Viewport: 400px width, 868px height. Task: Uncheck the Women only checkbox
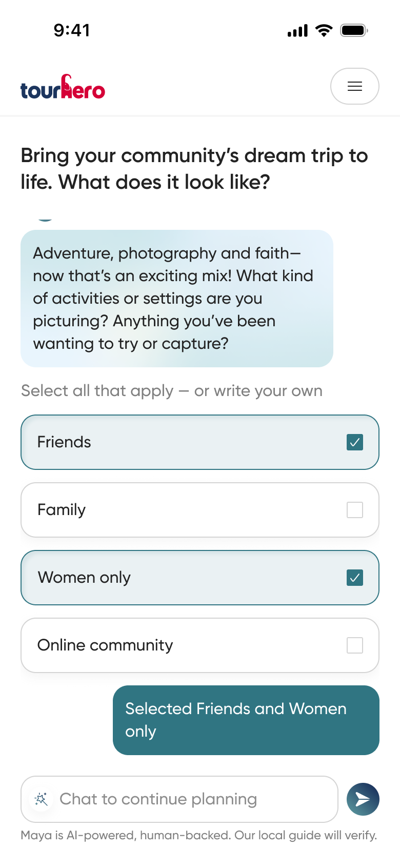pyautogui.click(x=355, y=578)
